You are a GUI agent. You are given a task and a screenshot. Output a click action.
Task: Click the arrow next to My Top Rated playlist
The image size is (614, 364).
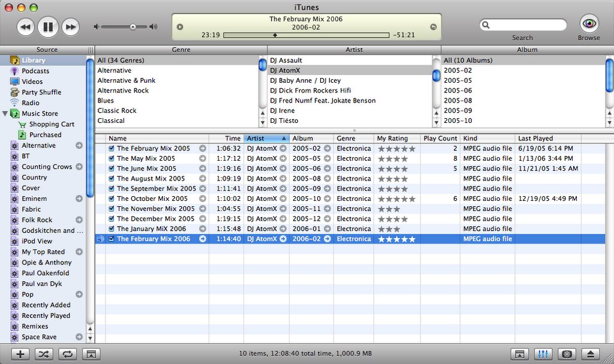(x=79, y=252)
